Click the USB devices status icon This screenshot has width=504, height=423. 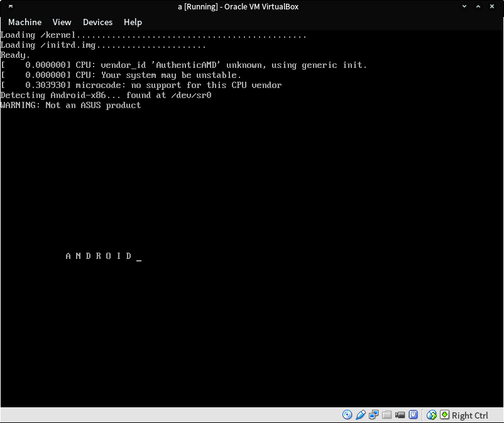pyautogui.click(x=361, y=415)
